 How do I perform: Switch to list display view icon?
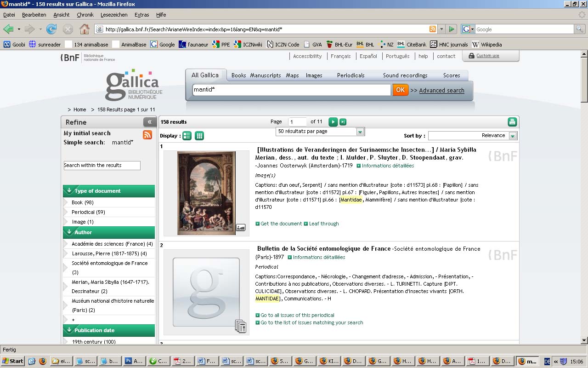click(x=187, y=136)
